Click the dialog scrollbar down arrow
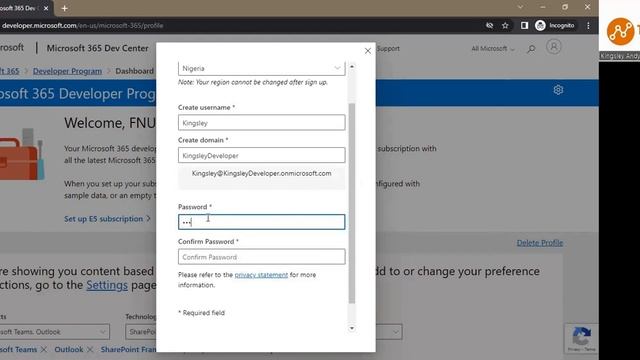Image resolution: width=640 pixels, height=360 pixels. [x=352, y=328]
